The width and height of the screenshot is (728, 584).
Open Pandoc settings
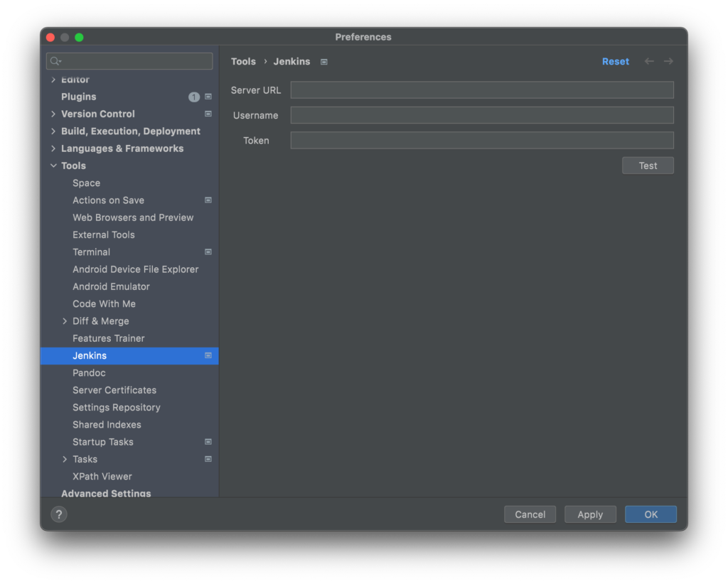(x=89, y=372)
